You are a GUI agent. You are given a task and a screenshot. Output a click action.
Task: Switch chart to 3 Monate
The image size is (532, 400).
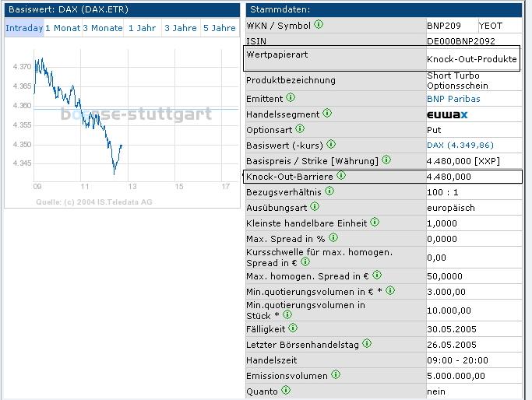tap(103, 28)
